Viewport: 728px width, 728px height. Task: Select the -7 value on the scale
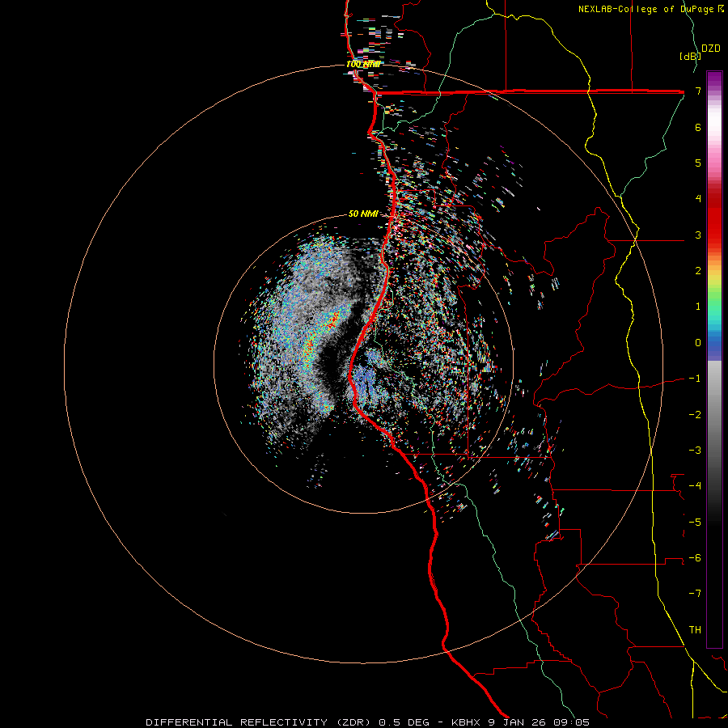coord(695,594)
